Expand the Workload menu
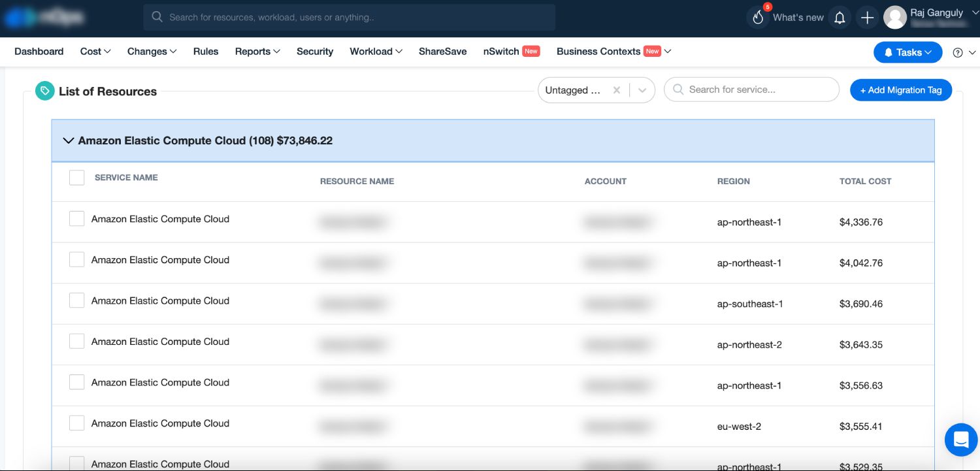 [376, 52]
